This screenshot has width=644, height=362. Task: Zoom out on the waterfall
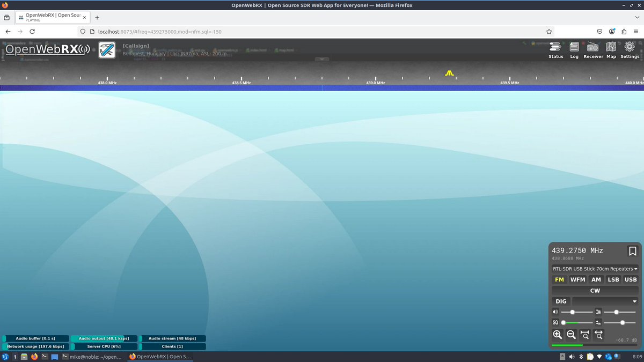click(571, 335)
